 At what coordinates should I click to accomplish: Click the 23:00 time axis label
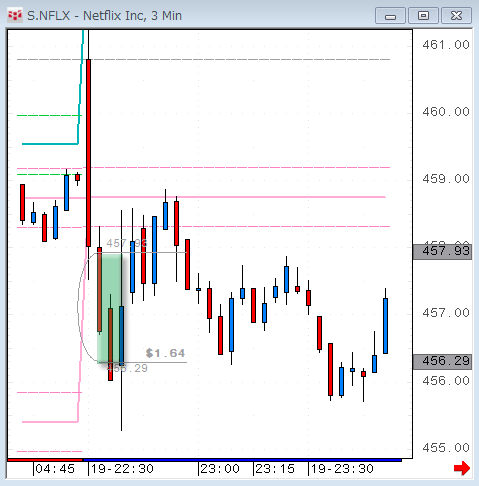coord(220,469)
